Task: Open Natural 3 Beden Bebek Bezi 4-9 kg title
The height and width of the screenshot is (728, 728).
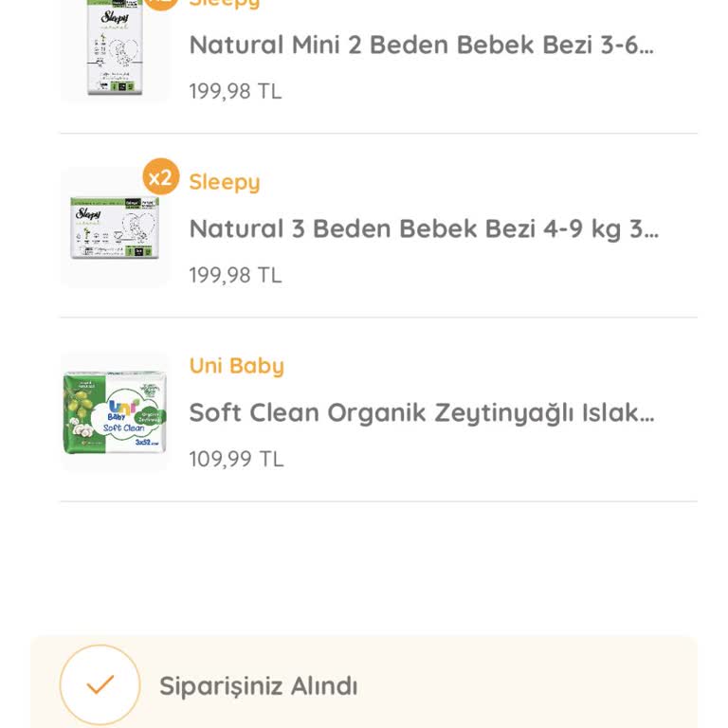Action: pyautogui.click(x=423, y=228)
